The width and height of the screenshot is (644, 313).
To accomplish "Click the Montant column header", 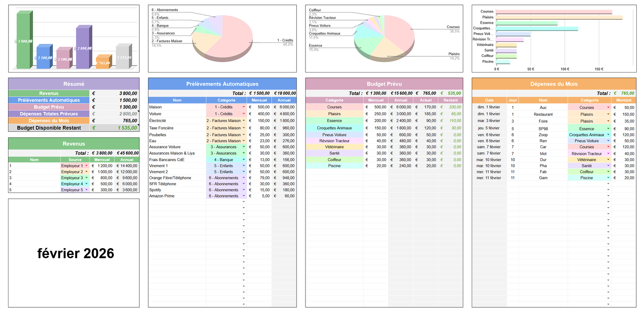I will pyautogui.click(x=623, y=100).
